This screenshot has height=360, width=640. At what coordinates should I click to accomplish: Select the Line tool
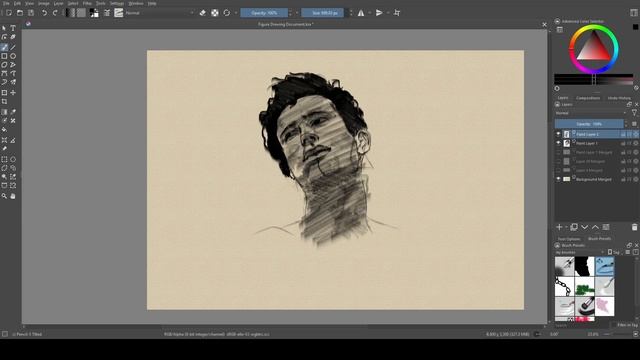13,47
